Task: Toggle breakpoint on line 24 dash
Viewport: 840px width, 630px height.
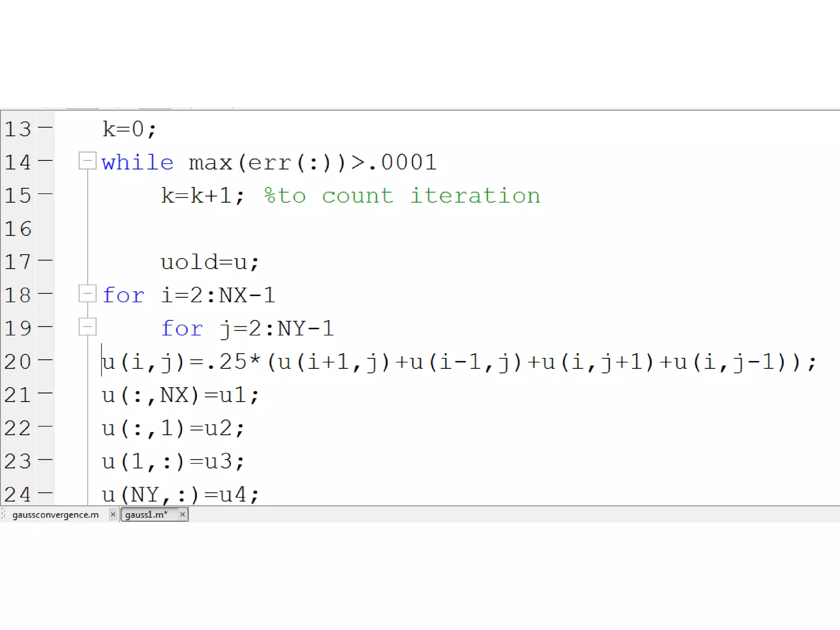Action: click(x=45, y=492)
